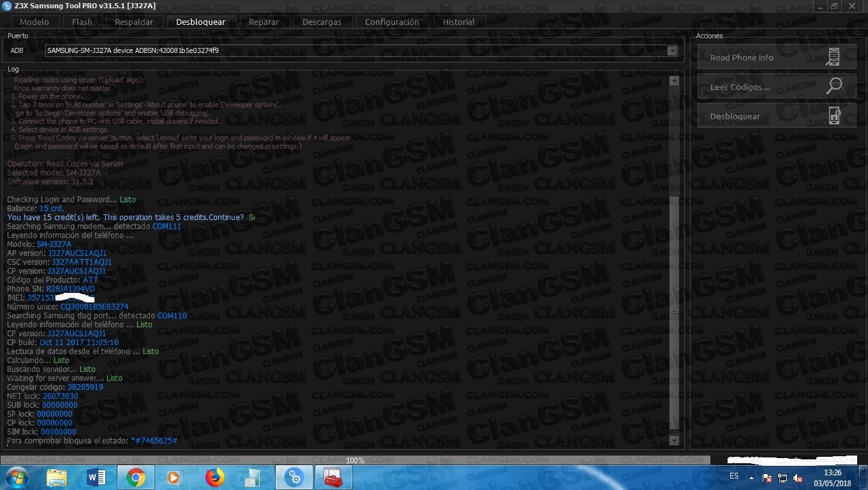Select the Desbloquear tab
This screenshot has height=490, width=868.
200,22
